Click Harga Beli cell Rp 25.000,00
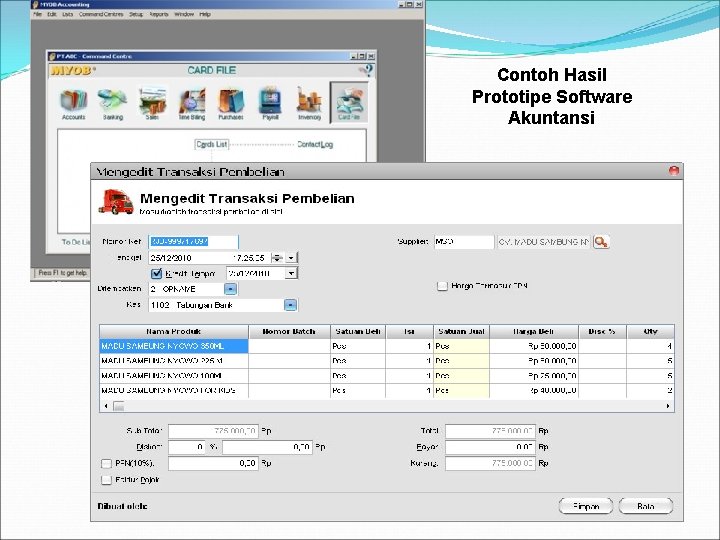 click(x=534, y=376)
